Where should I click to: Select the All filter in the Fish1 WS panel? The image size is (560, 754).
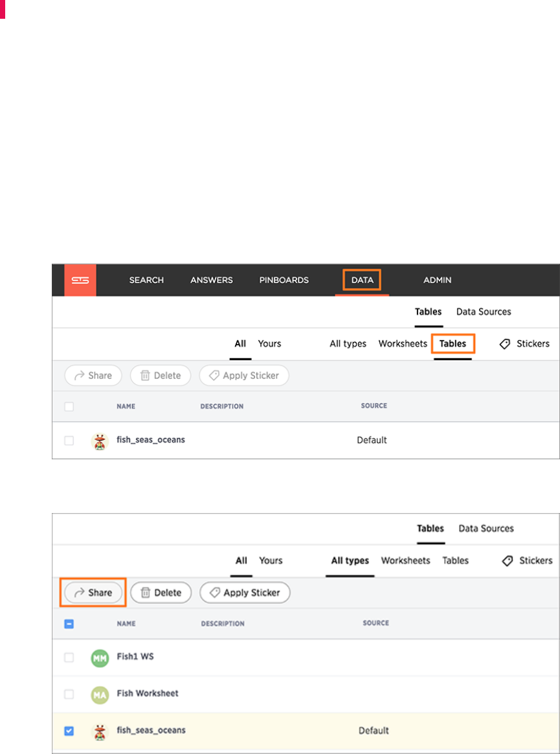(241, 561)
